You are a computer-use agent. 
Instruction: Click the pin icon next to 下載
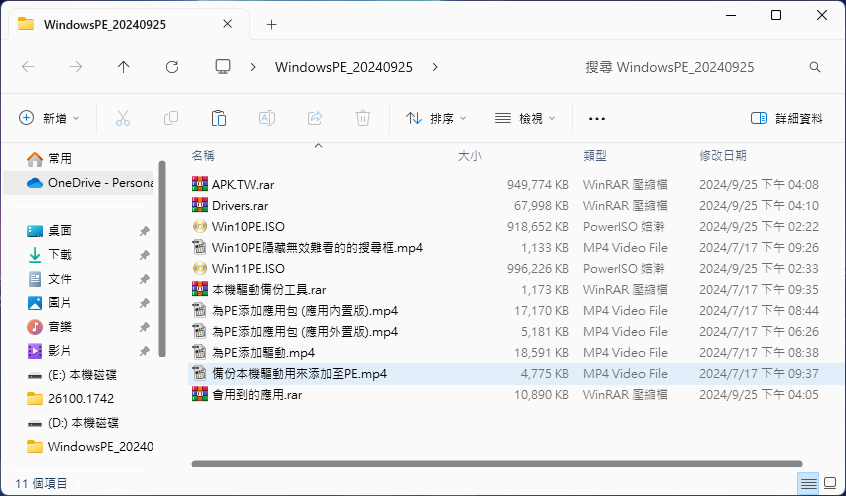pos(144,255)
